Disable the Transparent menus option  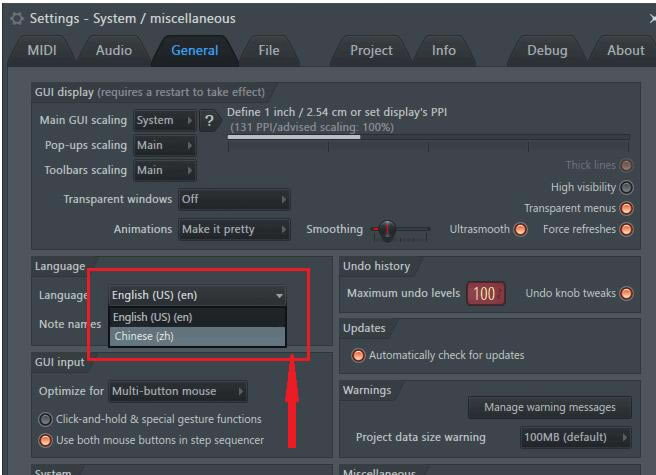pyautogui.click(x=626, y=208)
